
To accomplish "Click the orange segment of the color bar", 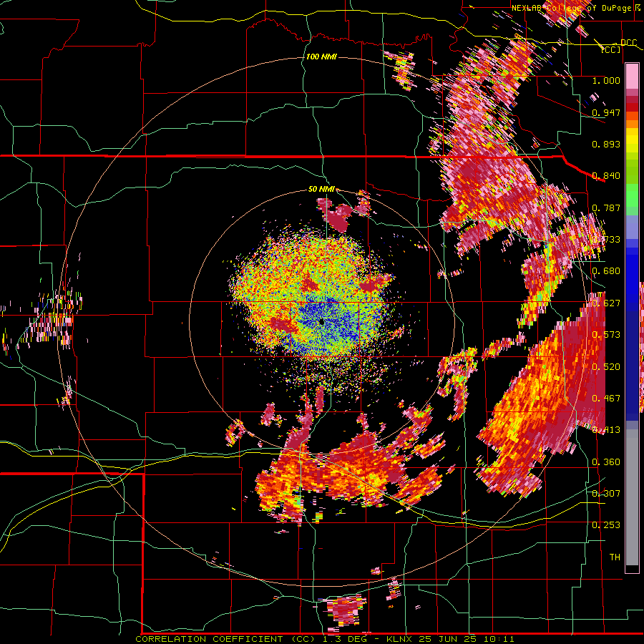I will (632, 124).
